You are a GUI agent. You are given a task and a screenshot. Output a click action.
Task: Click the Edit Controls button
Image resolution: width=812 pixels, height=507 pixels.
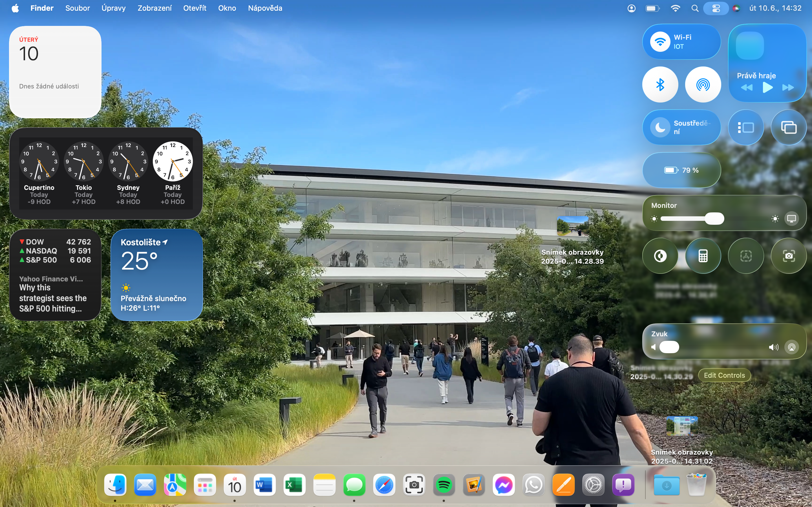point(724,375)
